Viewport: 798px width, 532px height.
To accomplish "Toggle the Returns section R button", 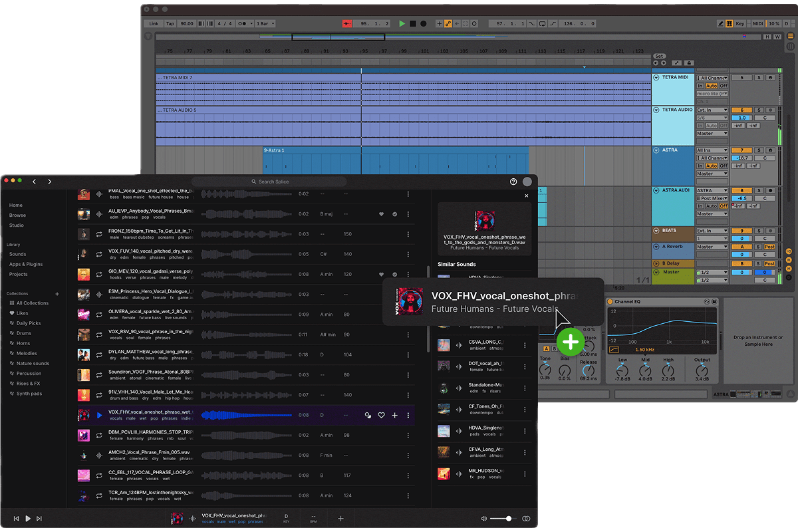I will click(x=789, y=260).
